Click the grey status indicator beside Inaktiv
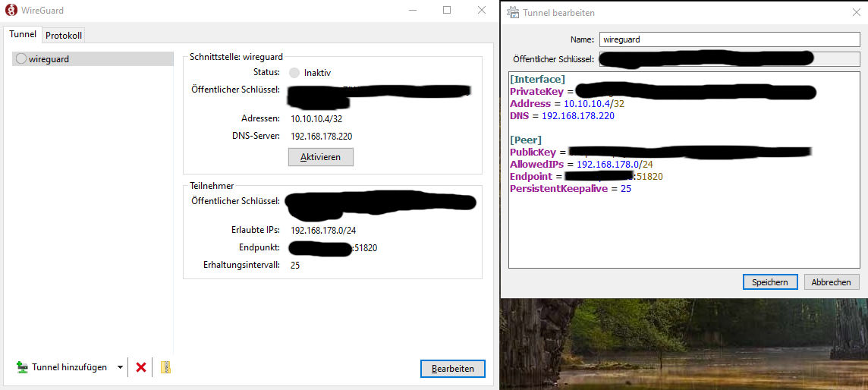Viewport: 868px width, 390px height. point(294,73)
